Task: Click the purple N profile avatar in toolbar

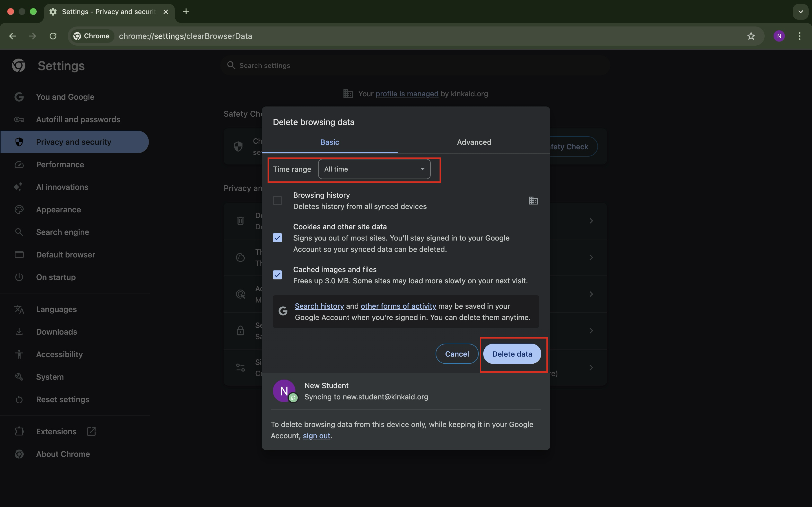Action: pos(779,36)
